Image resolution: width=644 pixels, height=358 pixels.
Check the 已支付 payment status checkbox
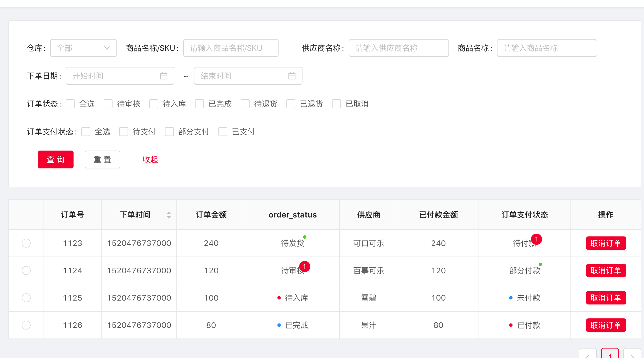coord(223,132)
